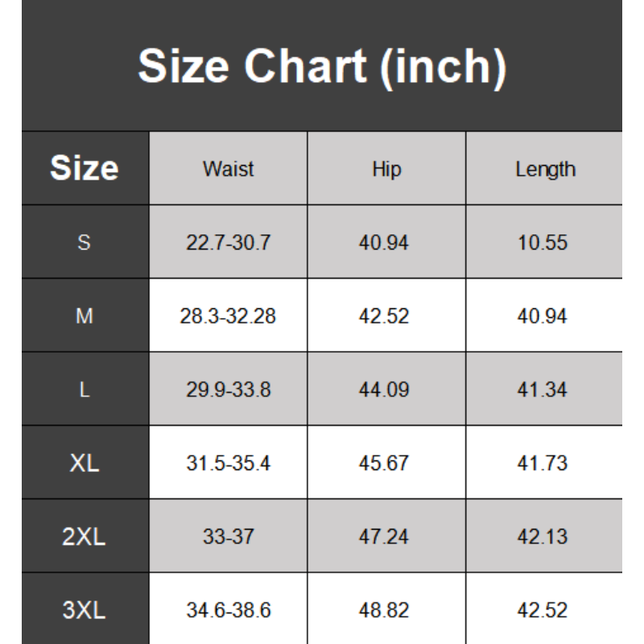Click waist value 33-37
644x644 pixels.
228,537
